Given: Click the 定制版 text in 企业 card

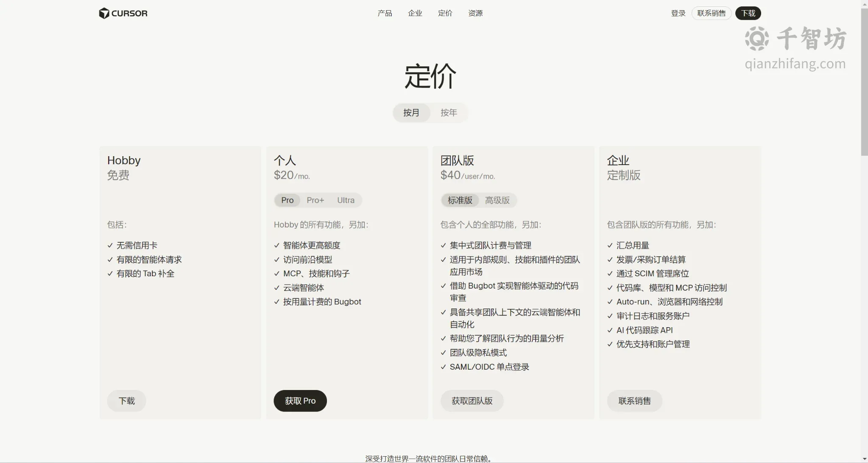Looking at the screenshot, I should (x=624, y=175).
